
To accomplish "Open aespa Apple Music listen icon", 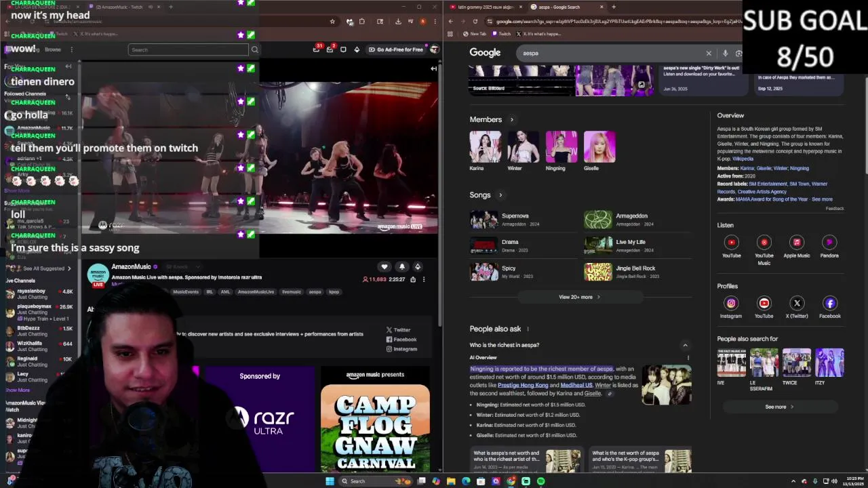I will tap(797, 242).
